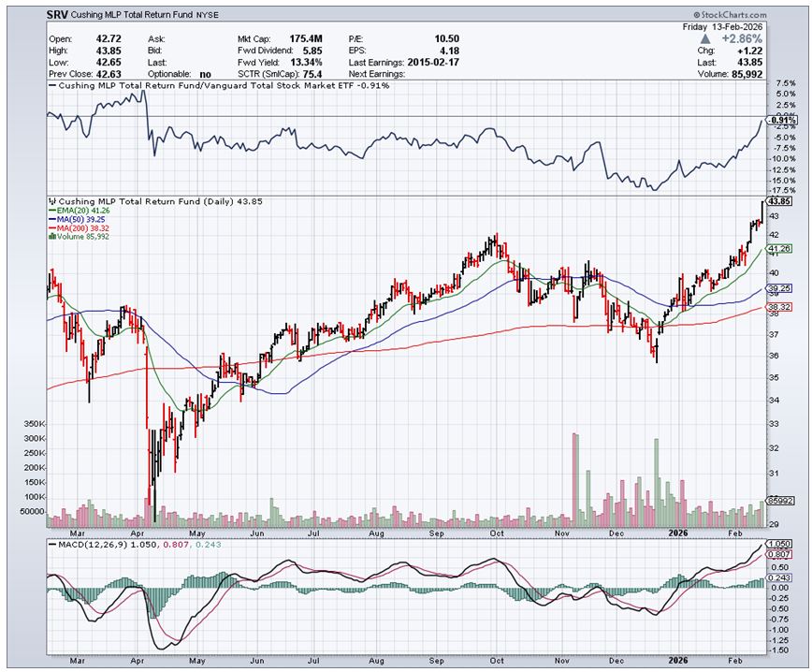Click the 1.050 MACD value tag on the axis
Image resolution: width=812 pixels, height=672 pixels.
point(779,544)
